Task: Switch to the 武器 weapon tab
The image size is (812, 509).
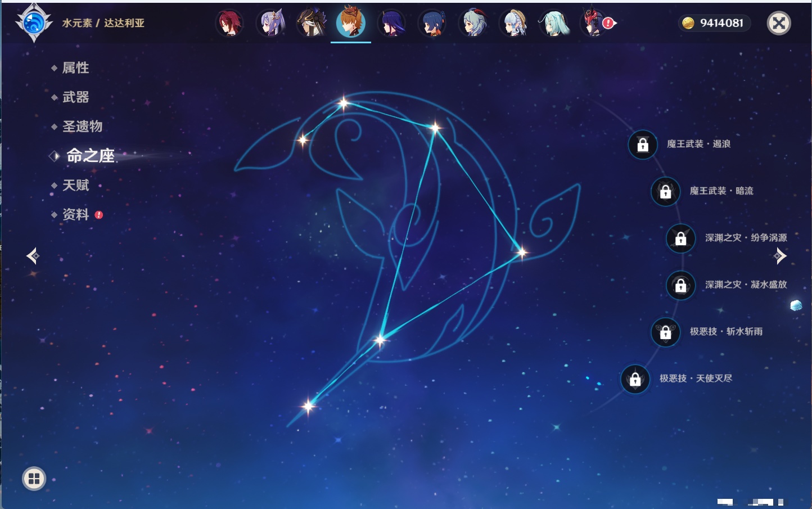Action: coord(75,97)
